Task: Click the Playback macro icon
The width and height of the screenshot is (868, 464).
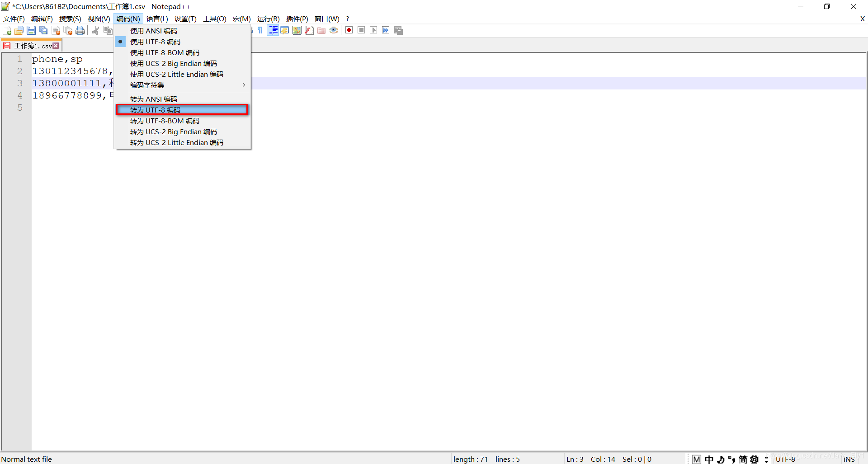Action: 373,30
